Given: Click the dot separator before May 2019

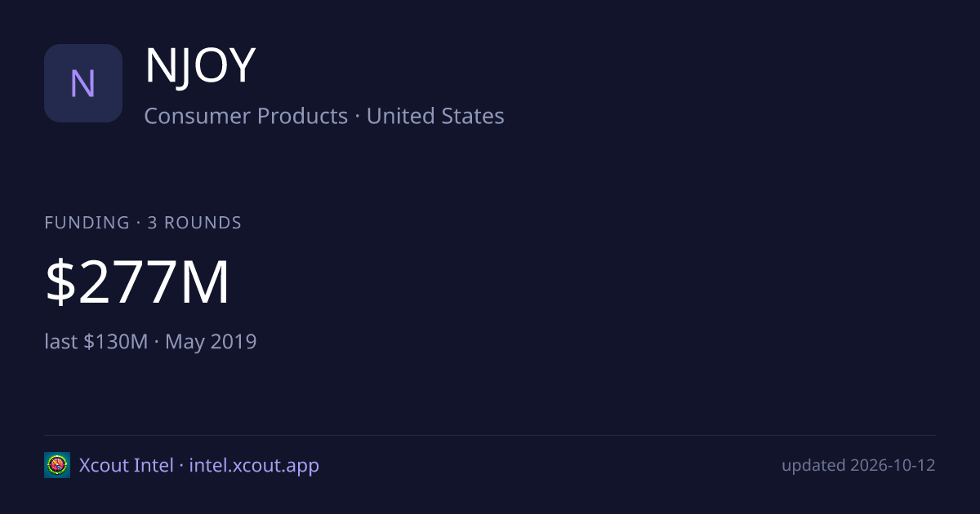Looking at the screenshot, I should (157, 342).
